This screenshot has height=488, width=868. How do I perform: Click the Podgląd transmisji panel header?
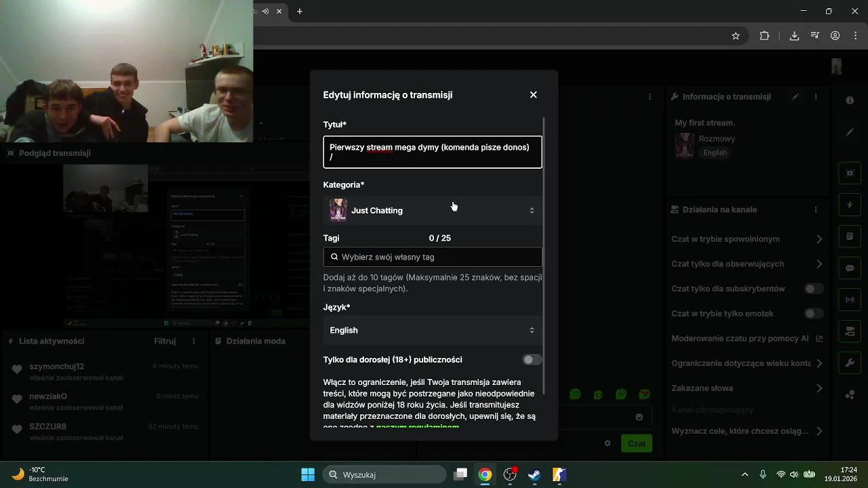[54, 153]
